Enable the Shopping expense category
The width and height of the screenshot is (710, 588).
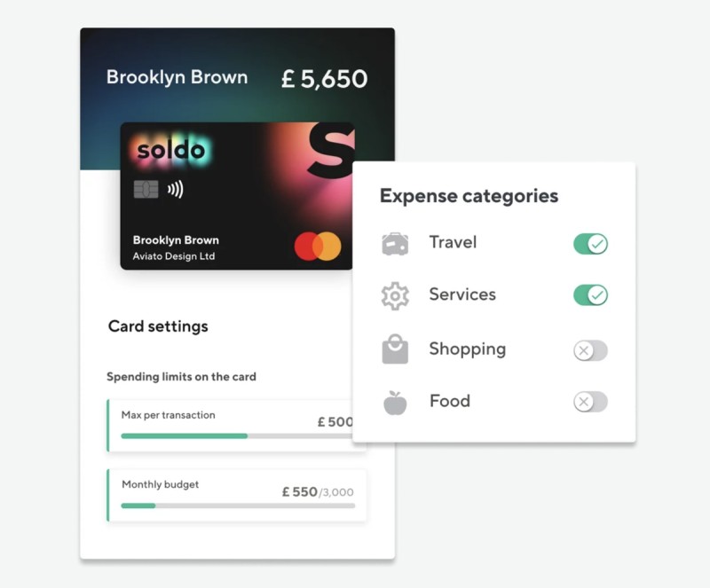[590, 349]
